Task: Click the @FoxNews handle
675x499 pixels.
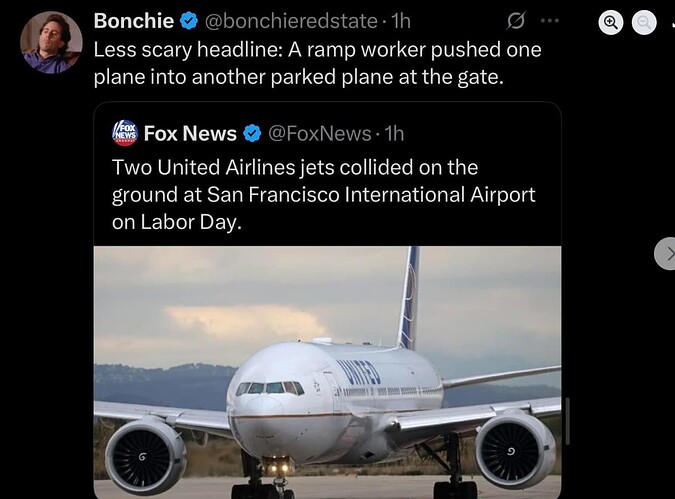Action: click(320, 133)
